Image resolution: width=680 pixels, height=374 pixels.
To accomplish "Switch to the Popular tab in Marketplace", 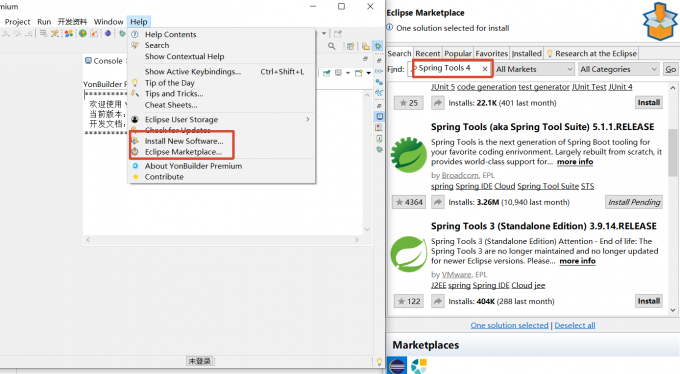I will pos(458,53).
